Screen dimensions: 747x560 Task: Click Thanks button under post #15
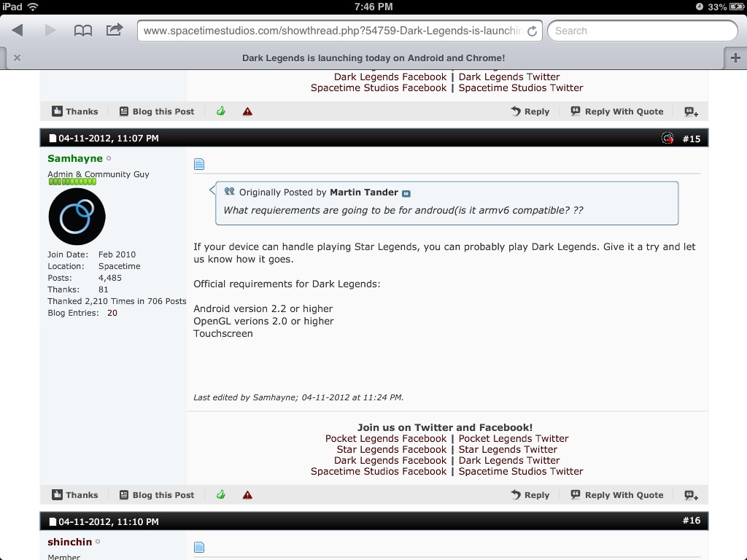[x=75, y=495]
